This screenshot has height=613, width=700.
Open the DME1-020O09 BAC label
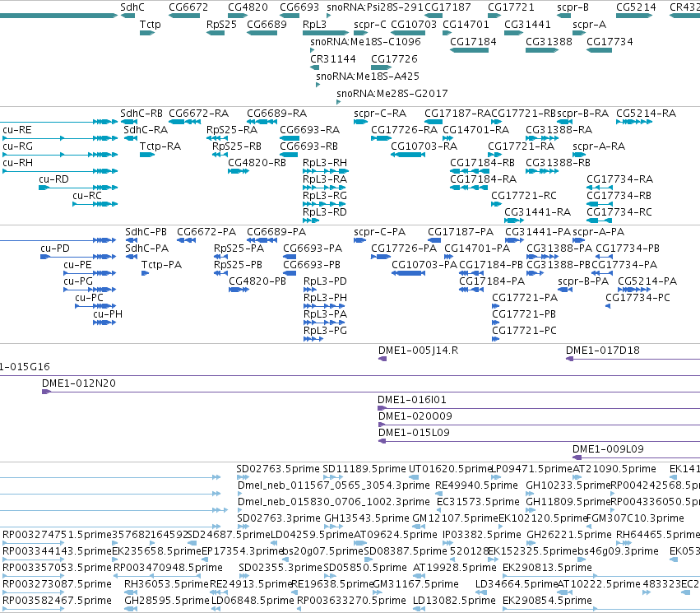[x=415, y=416]
